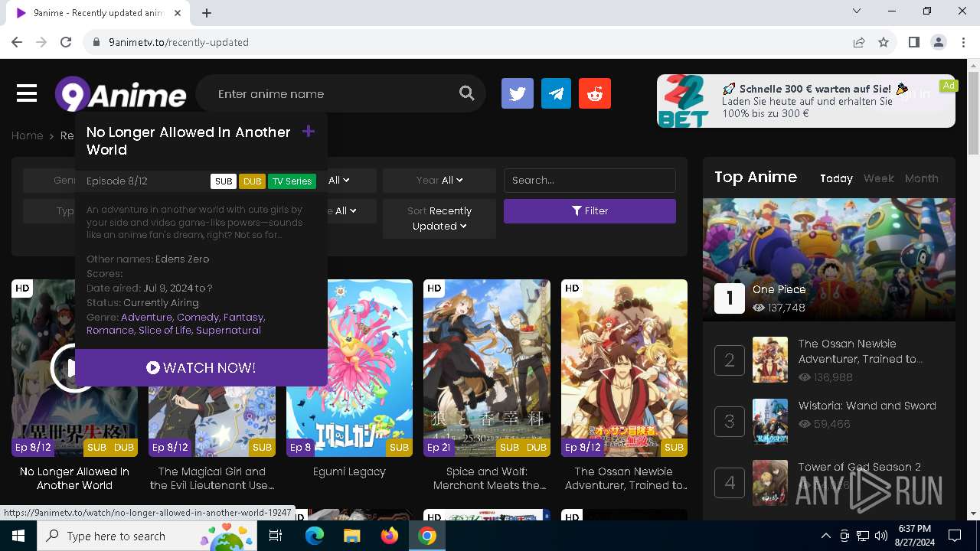This screenshot has height=551, width=980.
Task: Open the browser side panel
Action: tap(913, 42)
